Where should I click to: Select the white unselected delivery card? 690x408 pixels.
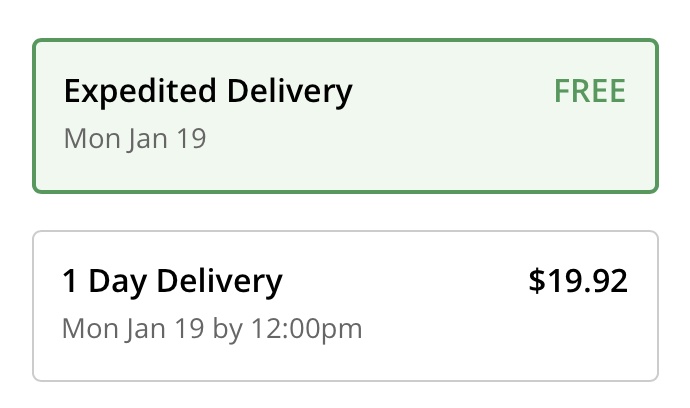345,305
